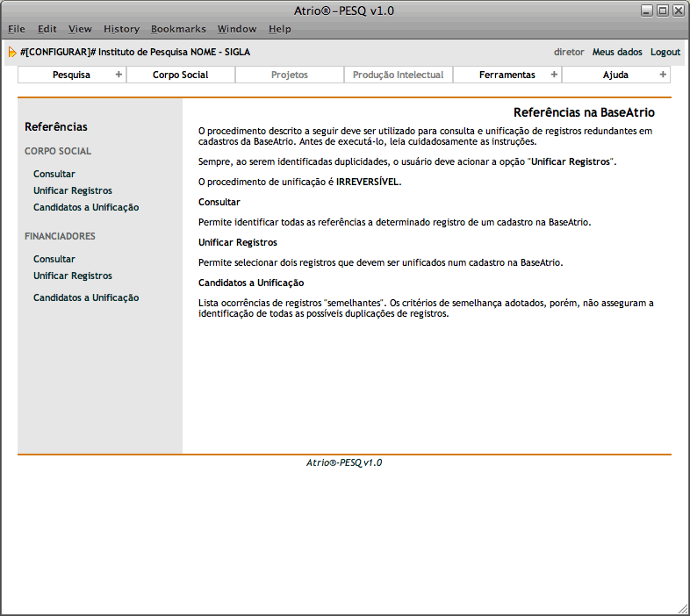Open the Bookmarks menu
Image resolution: width=690 pixels, height=616 pixels.
[x=178, y=29]
